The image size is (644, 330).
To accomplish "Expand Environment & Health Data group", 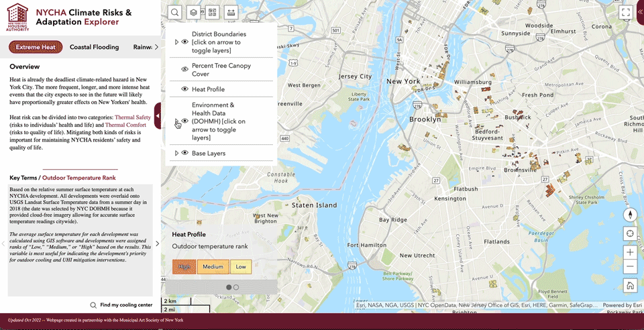I will 176,121.
